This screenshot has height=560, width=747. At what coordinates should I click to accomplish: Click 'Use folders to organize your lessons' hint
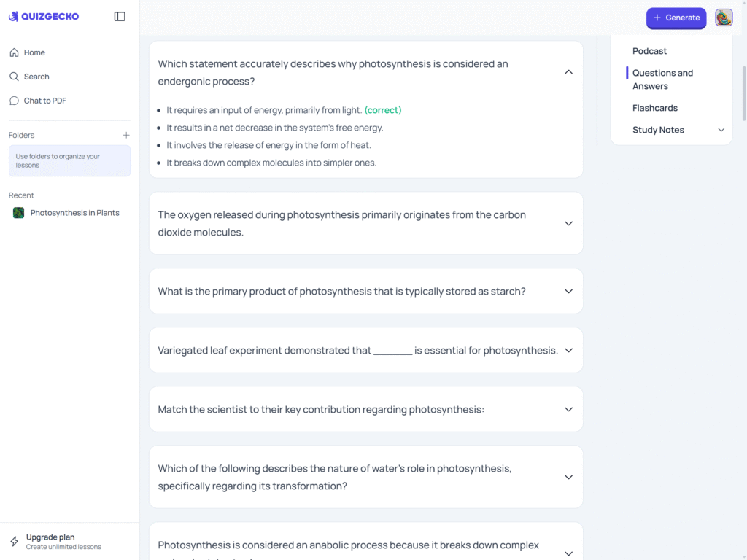[69, 161]
